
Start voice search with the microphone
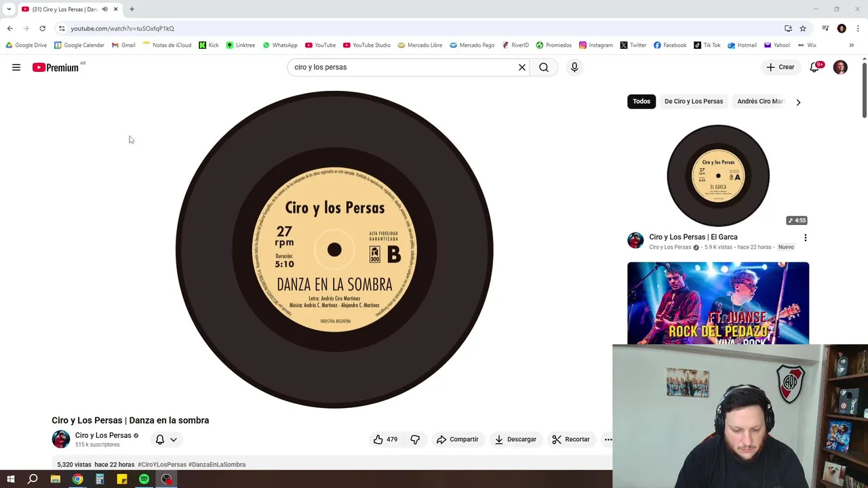click(x=574, y=67)
